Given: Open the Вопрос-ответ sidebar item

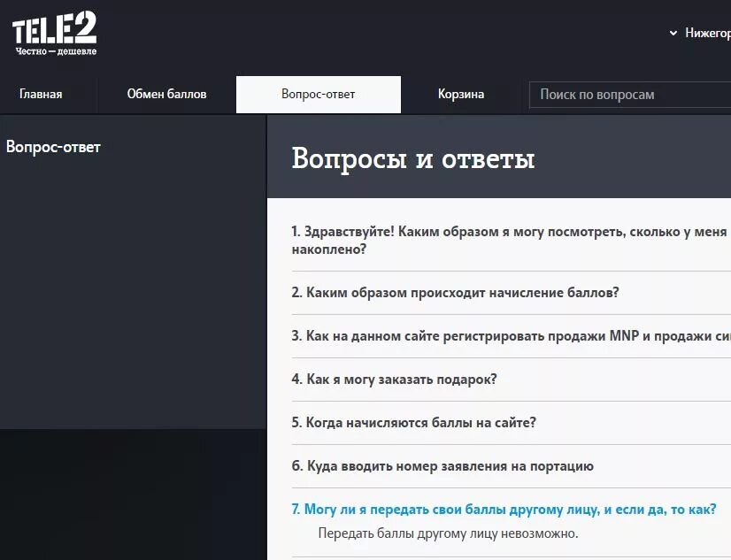Looking at the screenshot, I should click(x=53, y=147).
